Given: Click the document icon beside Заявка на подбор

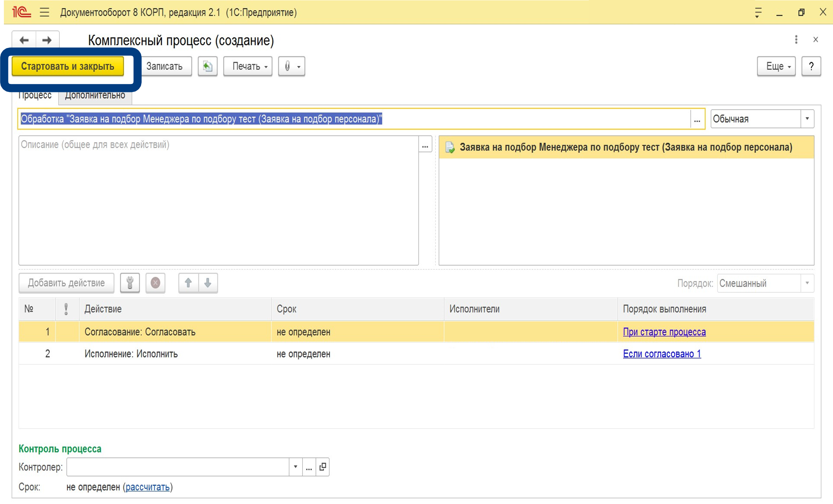Looking at the screenshot, I should 449,148.
